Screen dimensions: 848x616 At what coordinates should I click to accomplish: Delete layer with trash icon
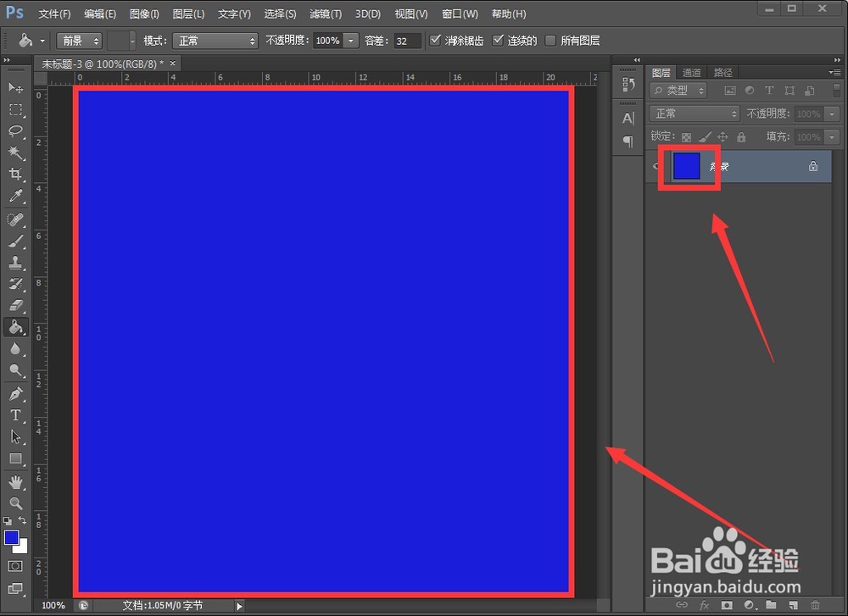(816, 605)
